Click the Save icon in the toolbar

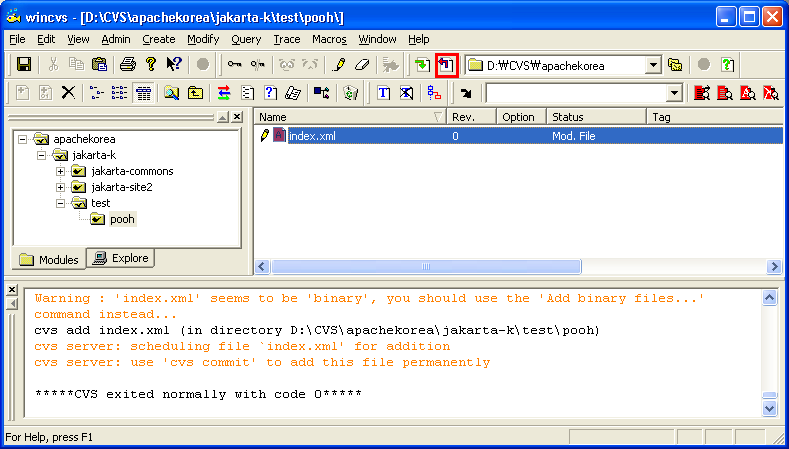pos(24,65)
